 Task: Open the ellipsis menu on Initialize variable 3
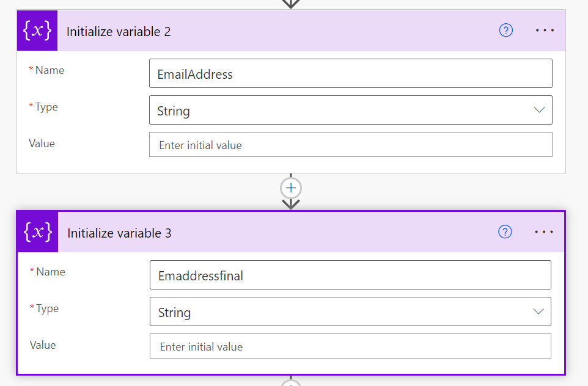(544, 232)
